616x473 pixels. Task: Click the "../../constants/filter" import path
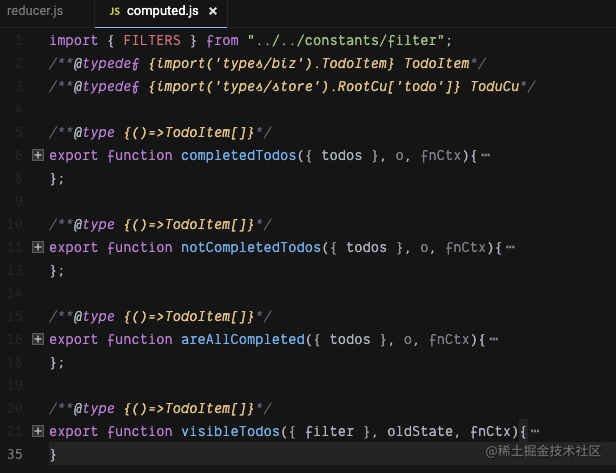coord(346,40)
